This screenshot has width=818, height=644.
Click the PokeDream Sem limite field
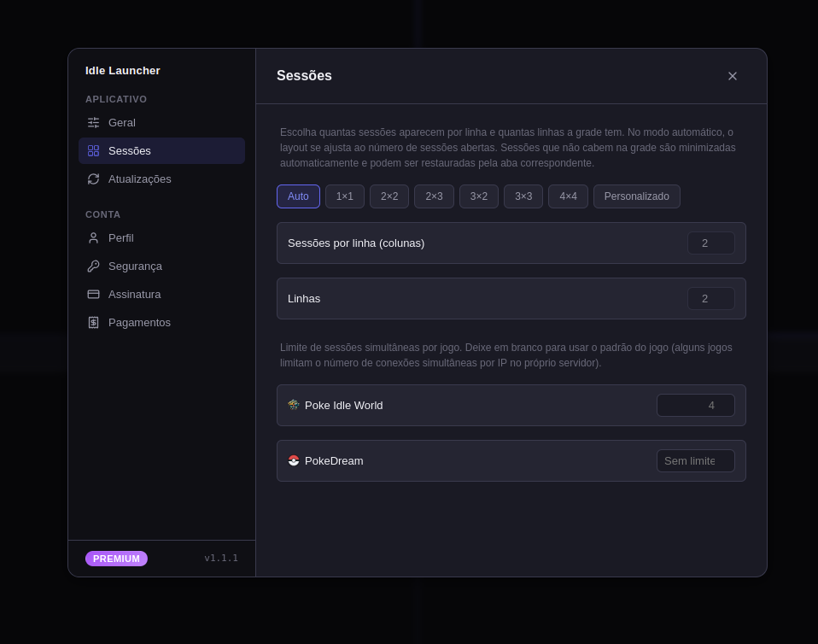(696, 461)
